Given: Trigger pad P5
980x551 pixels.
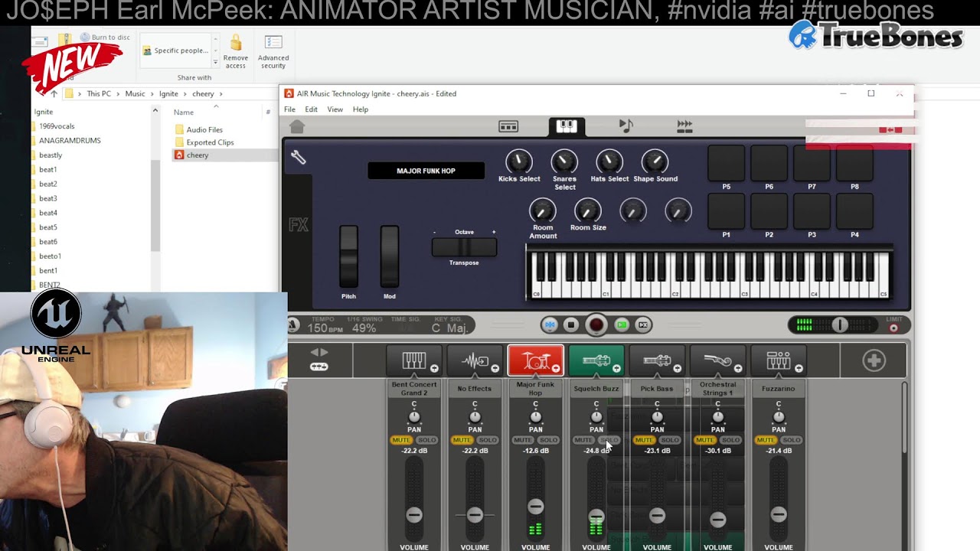Looking at the screenshot, I should pos(726,162).
